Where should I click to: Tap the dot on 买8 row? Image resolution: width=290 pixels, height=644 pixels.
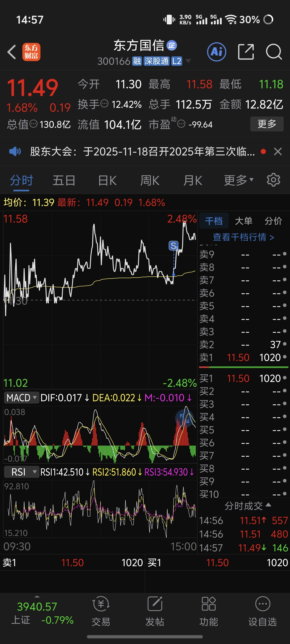click(284, 468)
